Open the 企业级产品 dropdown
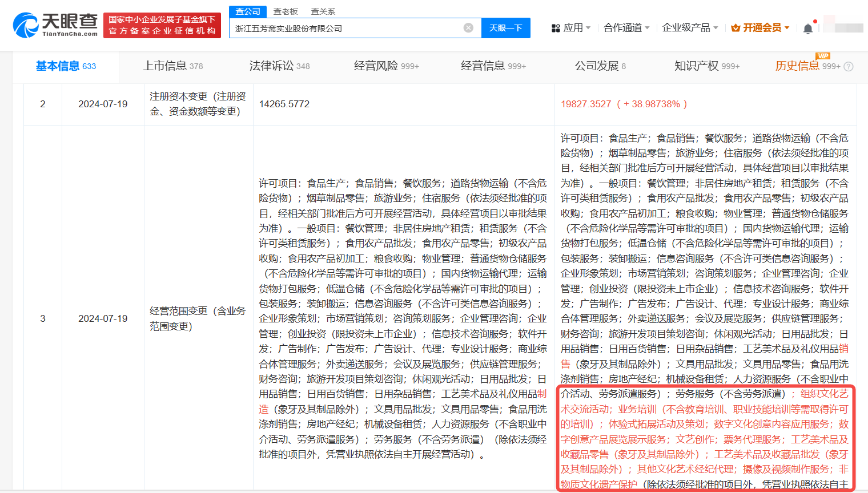The height and width of the screenshot is (493, 868). pos(689,28)
